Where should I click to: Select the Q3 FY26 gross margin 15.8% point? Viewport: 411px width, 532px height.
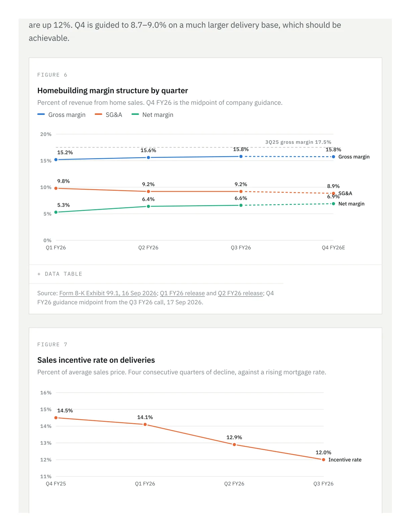[x=241, y=157]
